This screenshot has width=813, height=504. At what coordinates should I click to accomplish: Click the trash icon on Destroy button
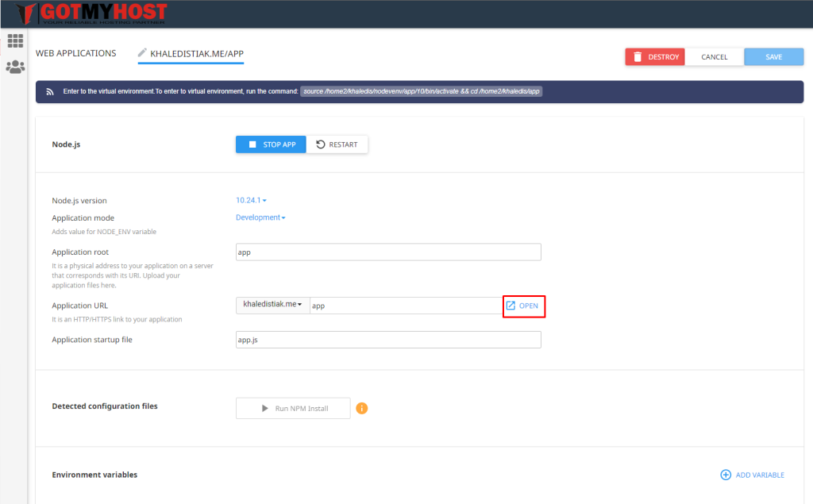pyautogui.click(x=638, y=57)
